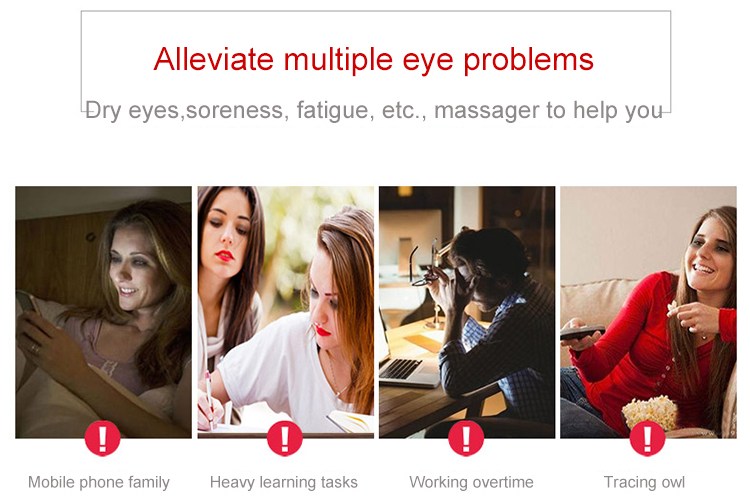Open the photo of woman using phone in bed
Screen dimensions: 750x501
click(103, 312)
